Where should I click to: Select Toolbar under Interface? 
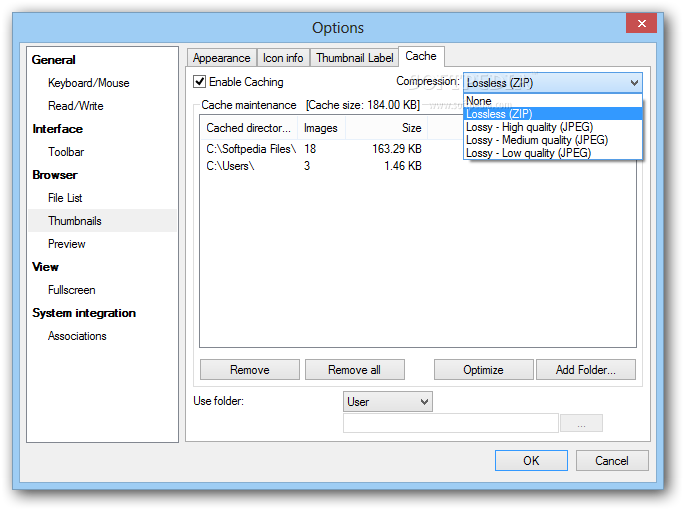click(66, 152)
